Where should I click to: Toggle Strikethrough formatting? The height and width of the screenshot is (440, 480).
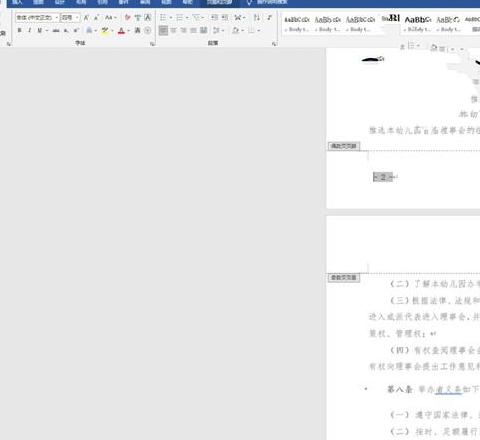coord(56,31)
